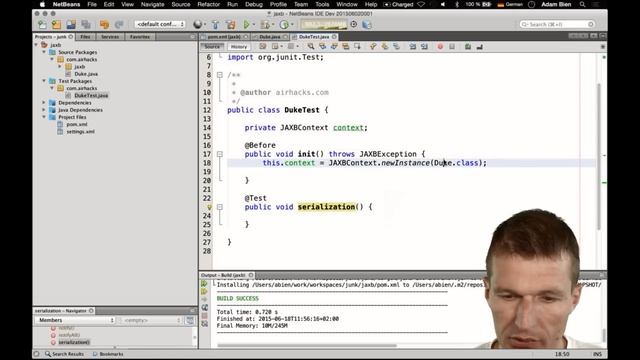640x360 pixels.
Task: Select Duke.java in the project tree
Action: point(86,74)
